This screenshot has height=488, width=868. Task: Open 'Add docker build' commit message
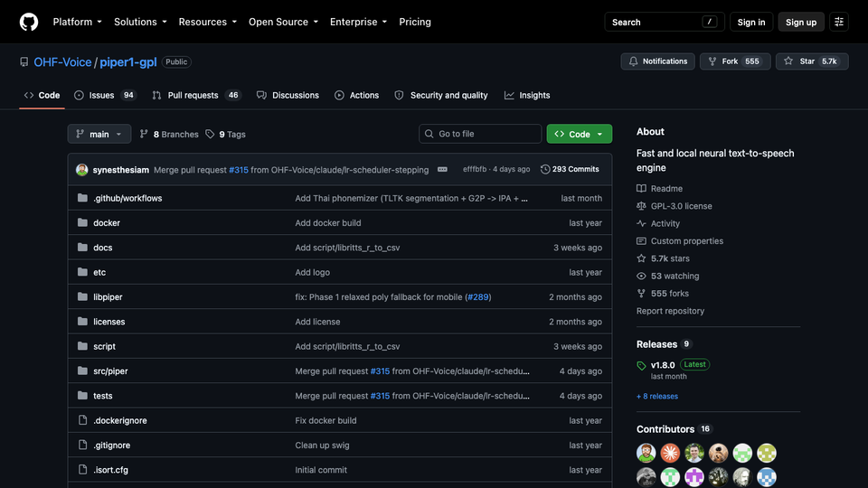click(x=327, y=223)
